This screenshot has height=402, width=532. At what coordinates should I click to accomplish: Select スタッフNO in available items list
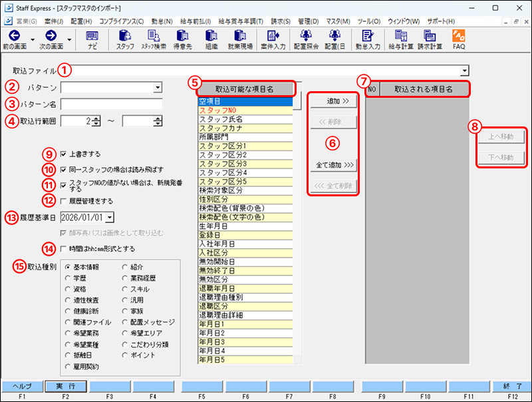tap(245, 110)
